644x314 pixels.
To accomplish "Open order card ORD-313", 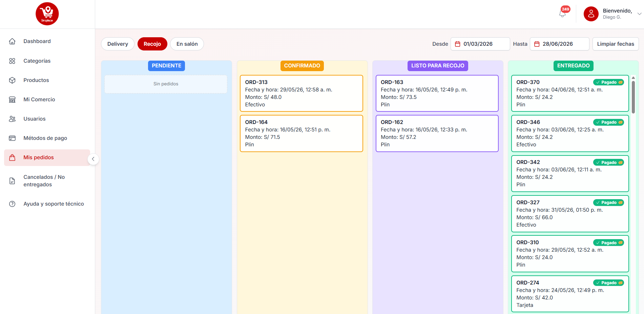I will pos(302,93).
